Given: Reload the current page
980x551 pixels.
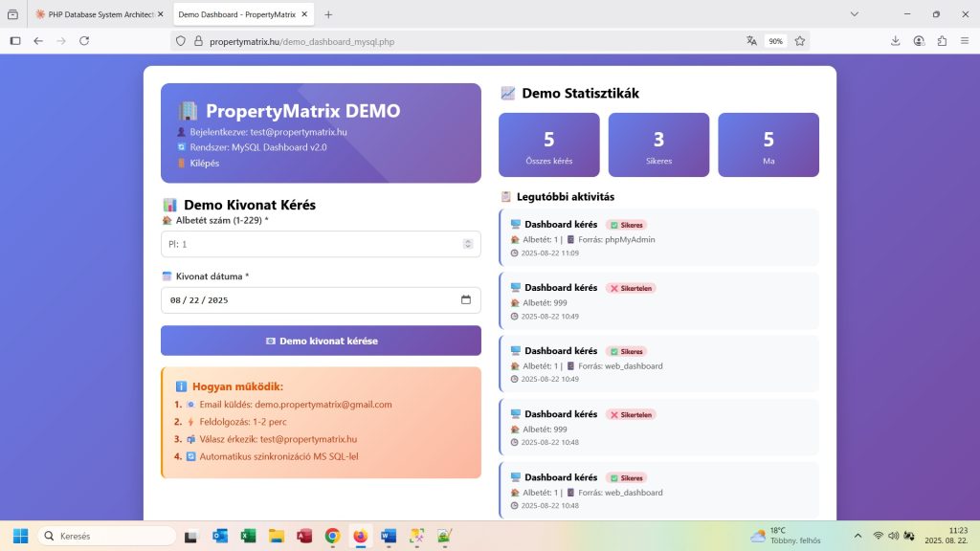Looking at the screenshot, I should click(84, 41).
